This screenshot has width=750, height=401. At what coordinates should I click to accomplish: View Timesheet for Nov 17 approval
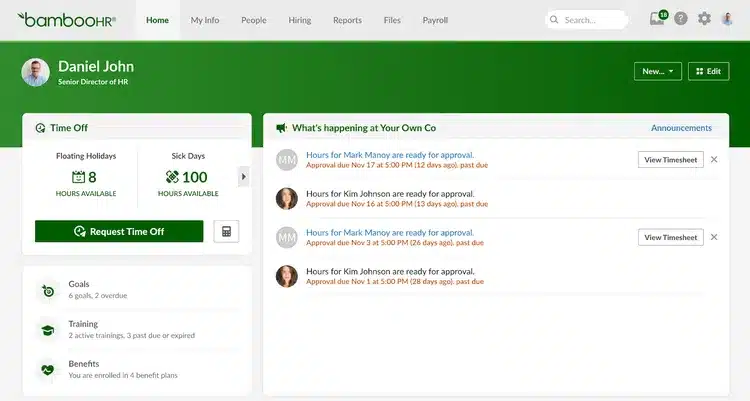point(671,160)
